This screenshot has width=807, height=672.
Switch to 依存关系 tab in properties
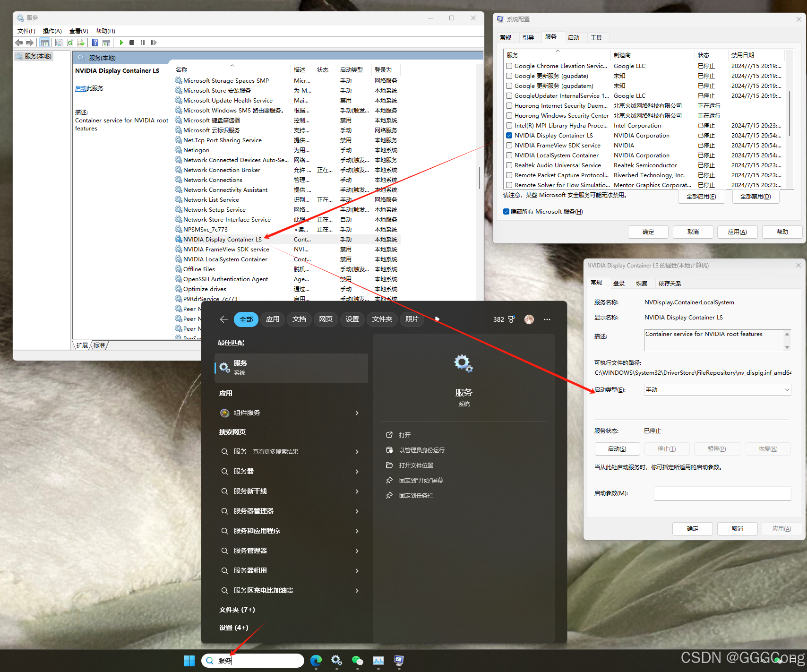670,284
